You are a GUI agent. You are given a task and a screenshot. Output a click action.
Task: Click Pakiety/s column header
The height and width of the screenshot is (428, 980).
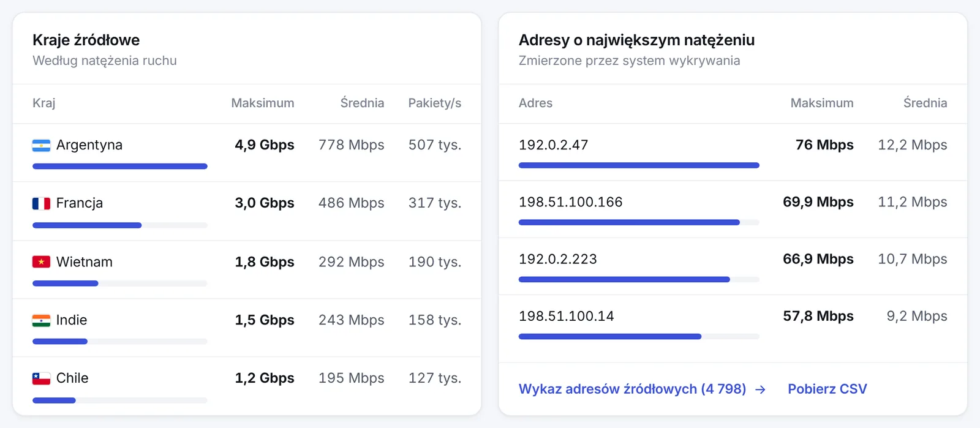435,103
